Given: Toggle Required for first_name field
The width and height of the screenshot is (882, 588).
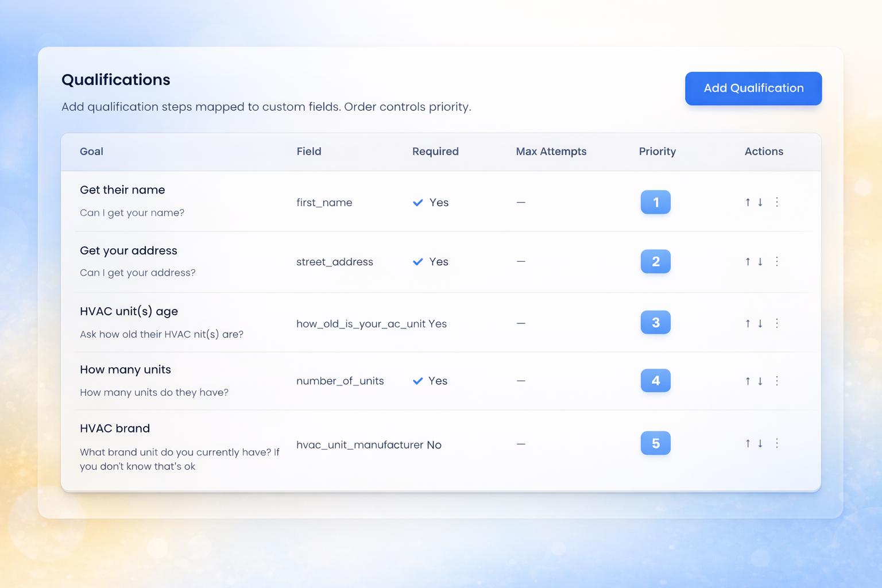Looking at the screenshot, I should coord(418,202).
